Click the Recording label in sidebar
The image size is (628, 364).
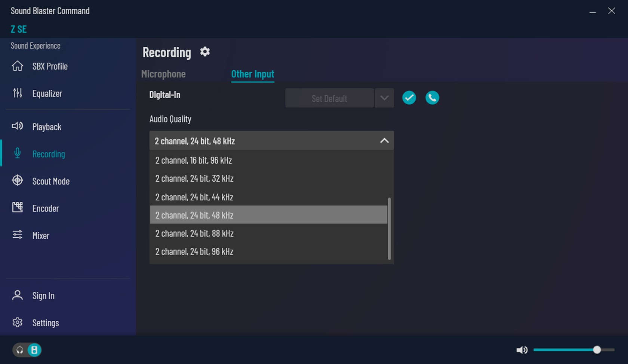pos(49,154)
